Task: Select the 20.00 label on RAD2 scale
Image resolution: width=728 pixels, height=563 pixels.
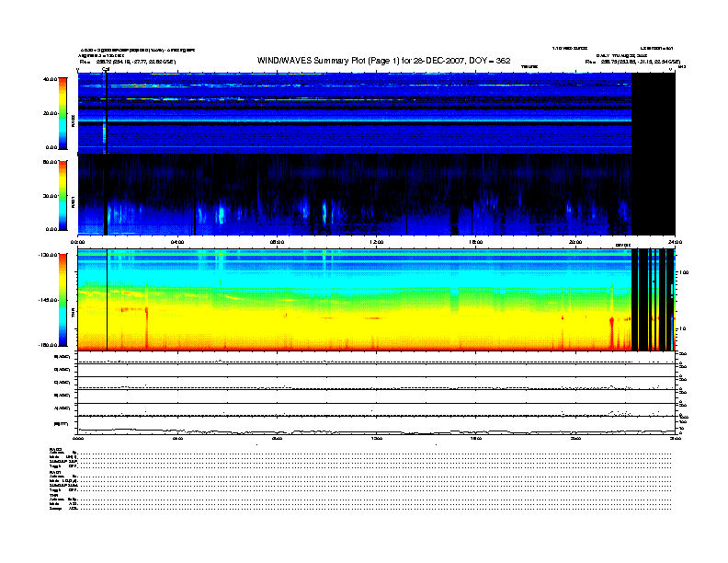Action: point(50,113)
